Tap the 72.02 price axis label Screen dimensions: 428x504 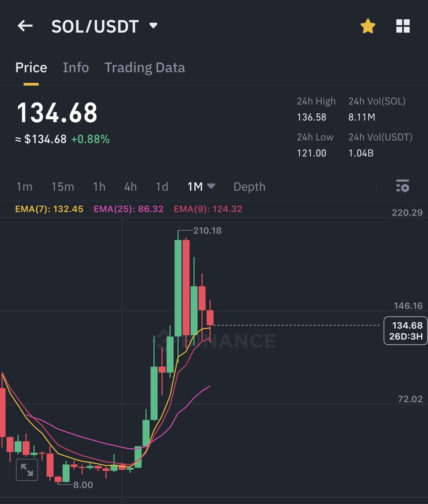pos(410,399)
